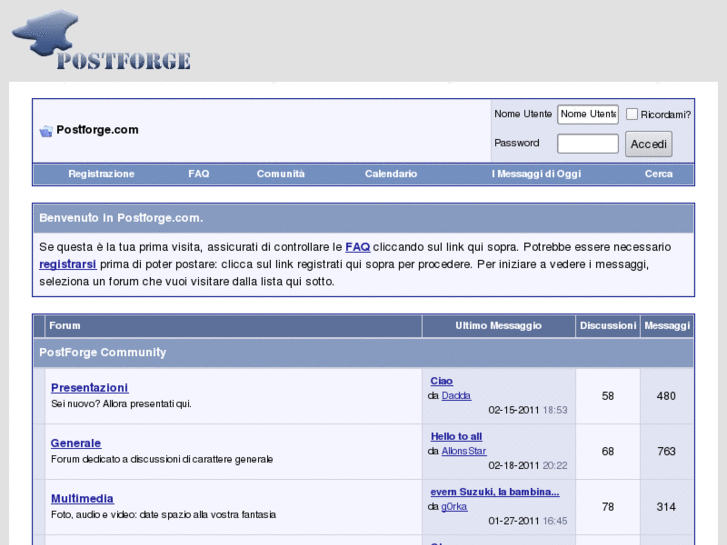Click the Messaggi column header
Image resolution: width=727 pixels, height=545 pixels.
click(667, 326)
